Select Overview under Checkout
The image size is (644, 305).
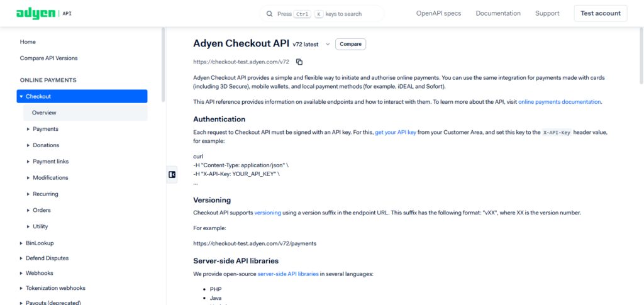click(x=85, y=113)
